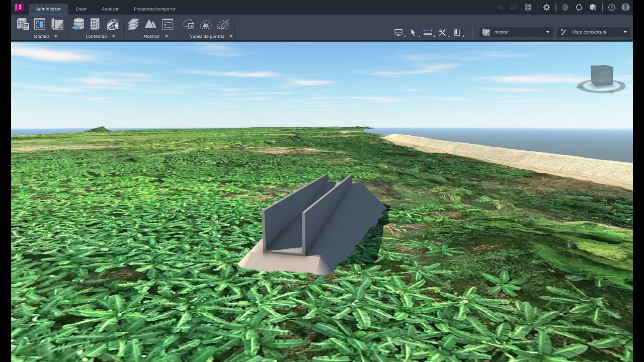Screen dimensions: 644x362
Task: Expand the Nubes de puntos dropdown arrow
Action: (x=231, y=37)
